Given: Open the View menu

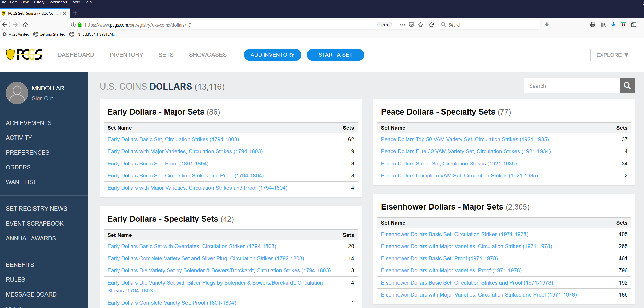Looking at the screenshot, I should point(25,2).
